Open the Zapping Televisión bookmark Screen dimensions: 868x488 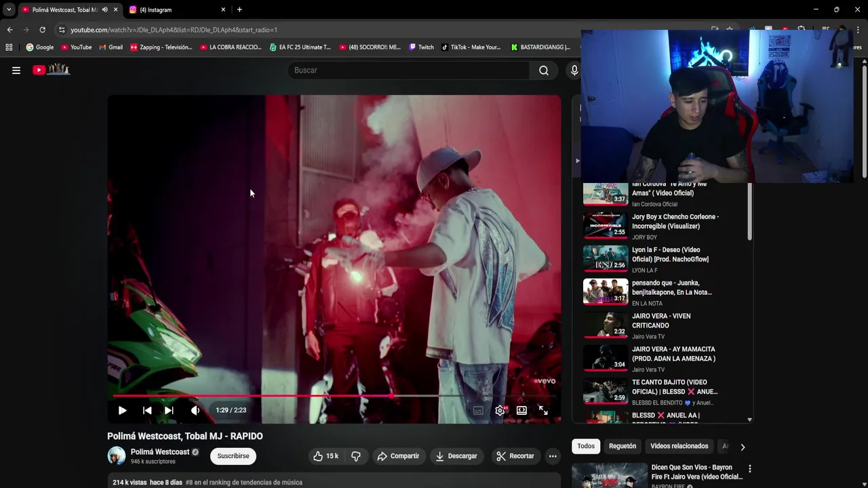[161, 47]
